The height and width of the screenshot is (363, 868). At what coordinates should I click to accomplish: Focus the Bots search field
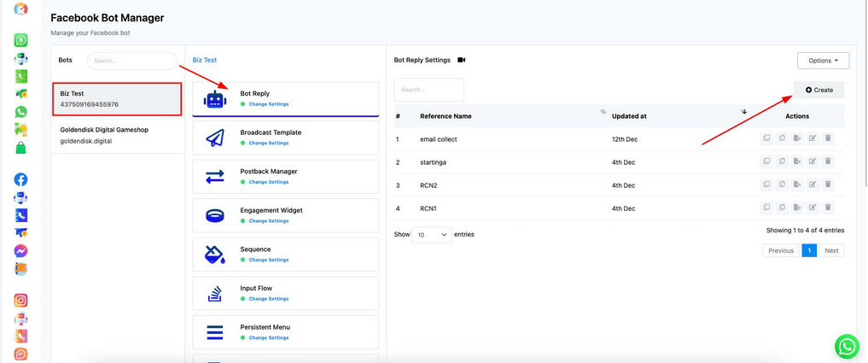point(131,61)
